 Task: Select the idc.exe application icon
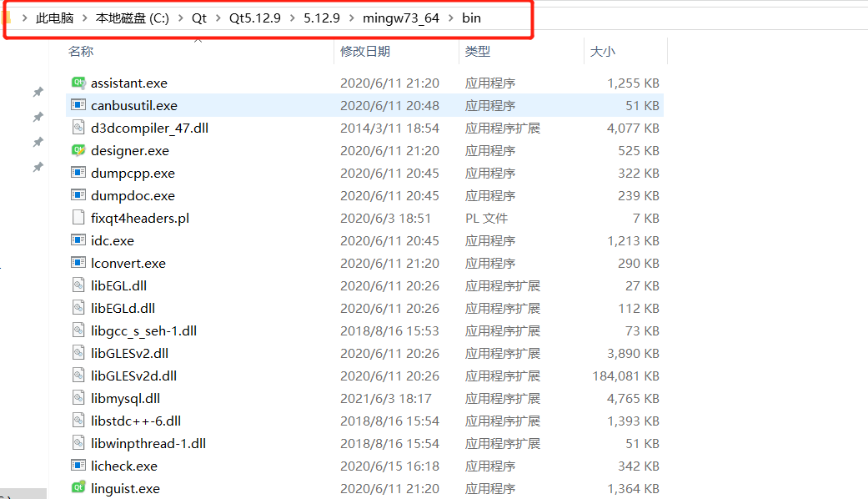coord(78,240)
